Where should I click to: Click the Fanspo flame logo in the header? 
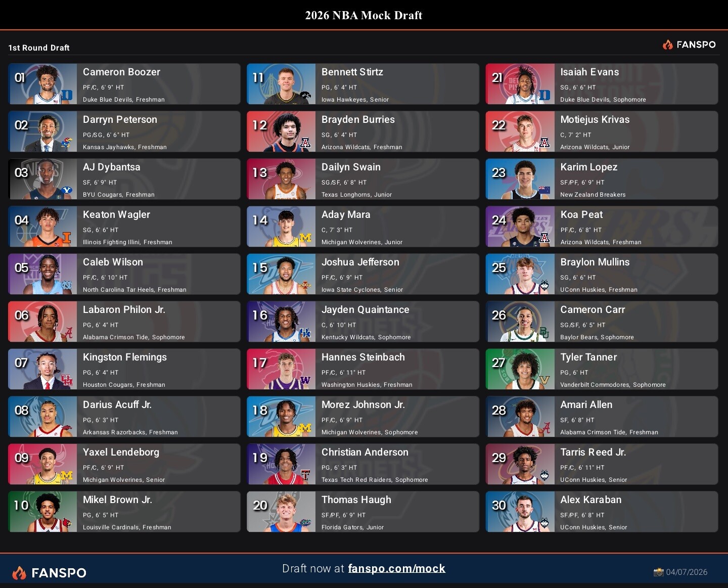pos(668,44)
